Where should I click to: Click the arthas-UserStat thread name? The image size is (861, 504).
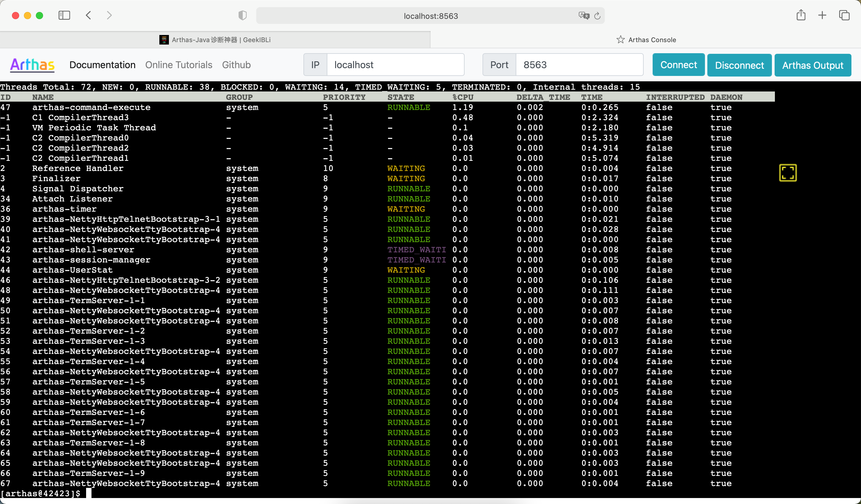click(72, 270)
